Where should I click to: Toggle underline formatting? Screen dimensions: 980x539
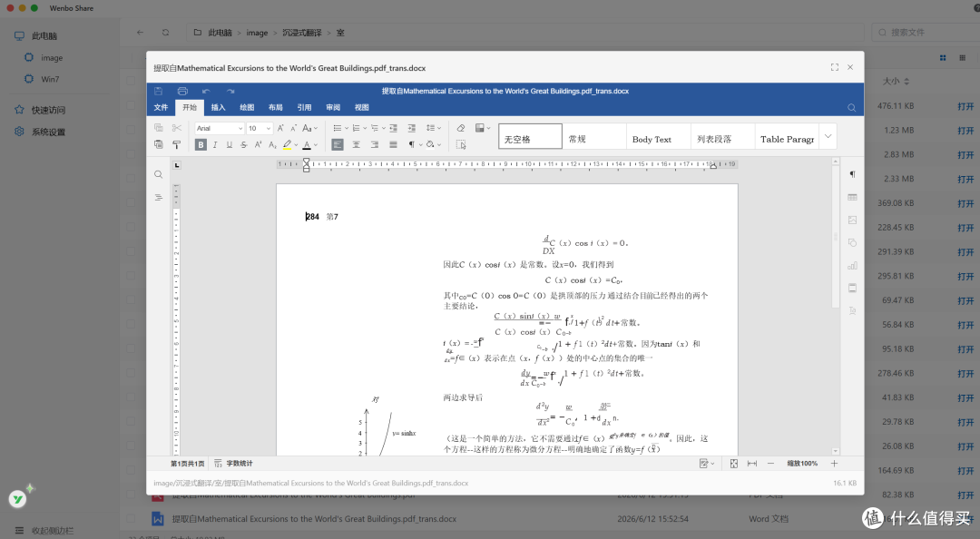coord(230,144)
